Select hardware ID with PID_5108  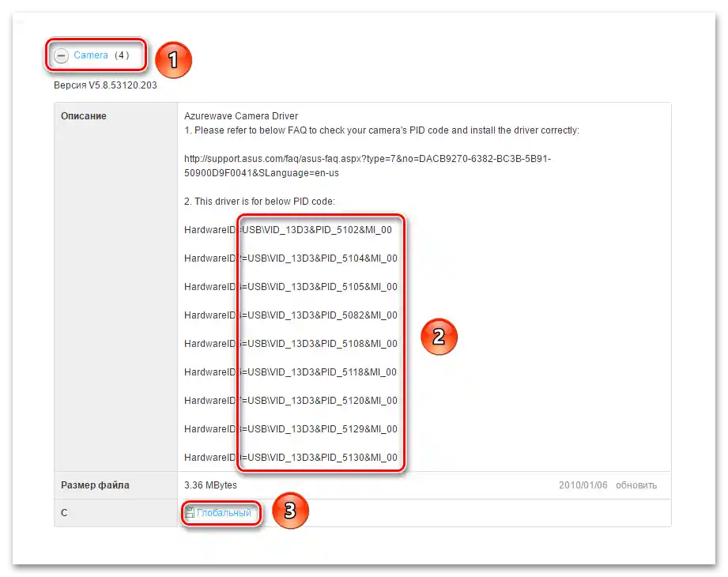point(291,344)
